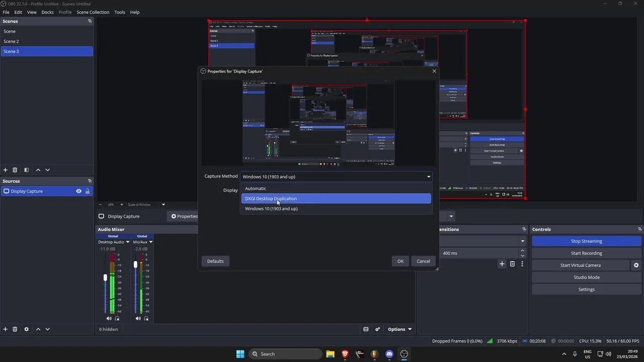The width and height of the screenshot is (644, 362).
Task: Zoom out the preview with the minus icon
Action: point(100,205)
